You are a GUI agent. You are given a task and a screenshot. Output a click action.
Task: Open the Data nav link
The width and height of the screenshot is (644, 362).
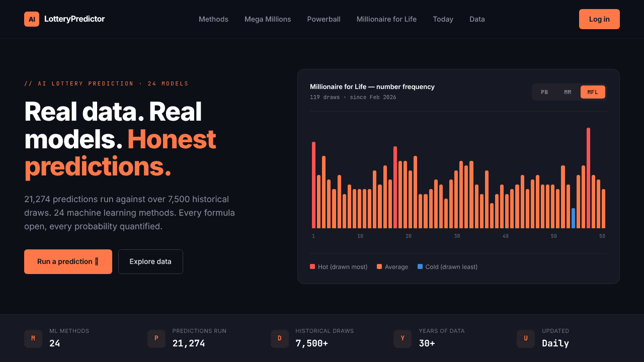pyautogui.click(x=477, y=19)
